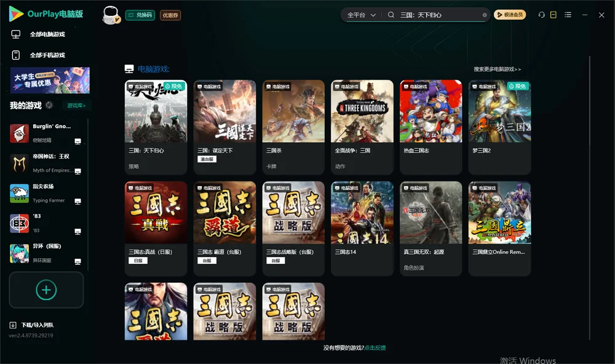The height and width of the screenshot is (364, 615).
Task: Open the 三国志14 game card
Action: 362,229
